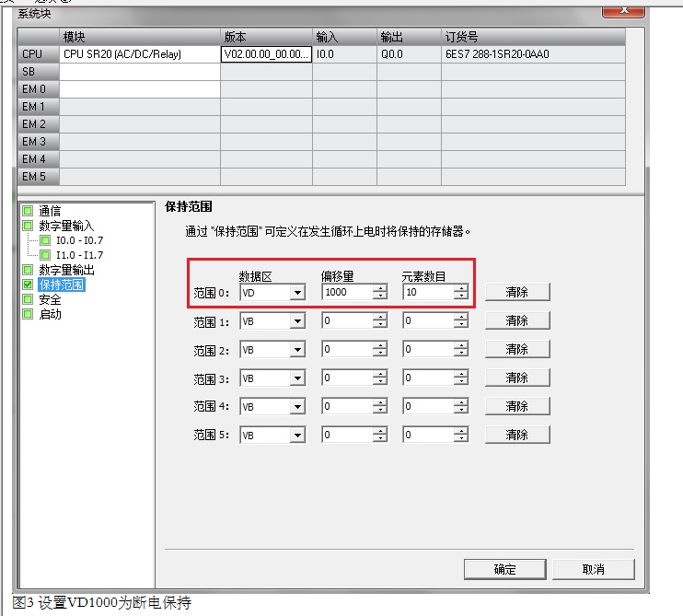
Task: Toggle the 启动 tree checkbox
Action: point(28,314)
